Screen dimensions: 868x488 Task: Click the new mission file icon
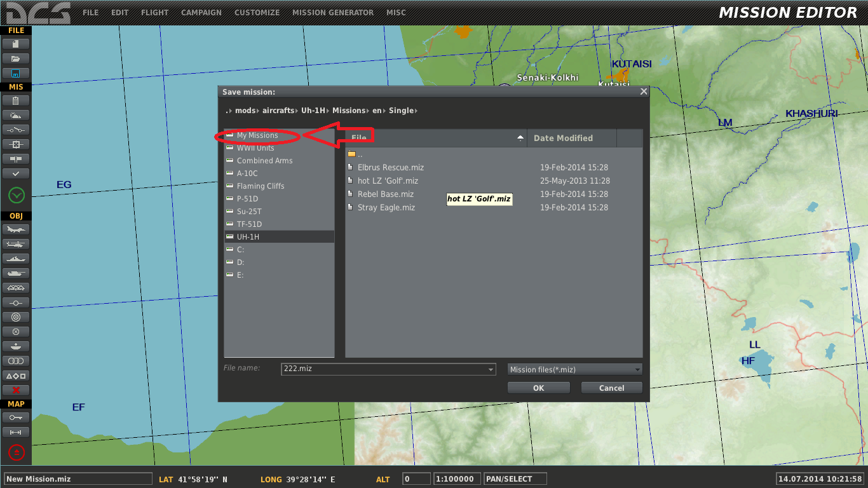16,44
